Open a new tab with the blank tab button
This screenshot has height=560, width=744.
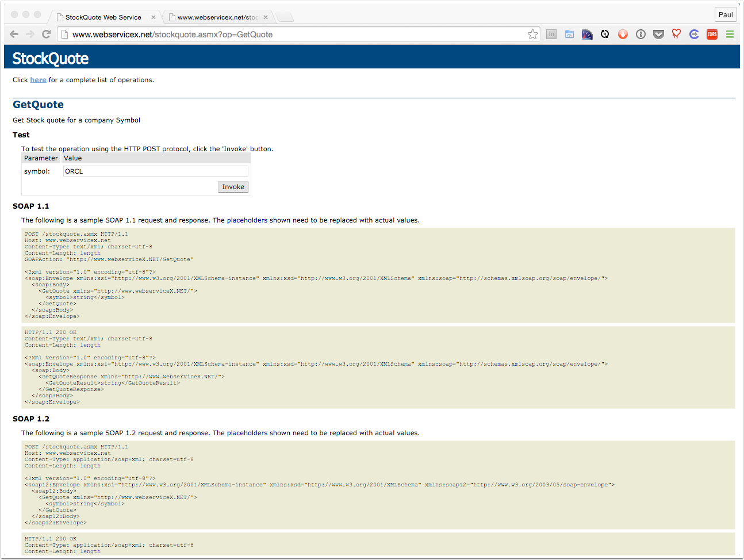coord(285,17)
